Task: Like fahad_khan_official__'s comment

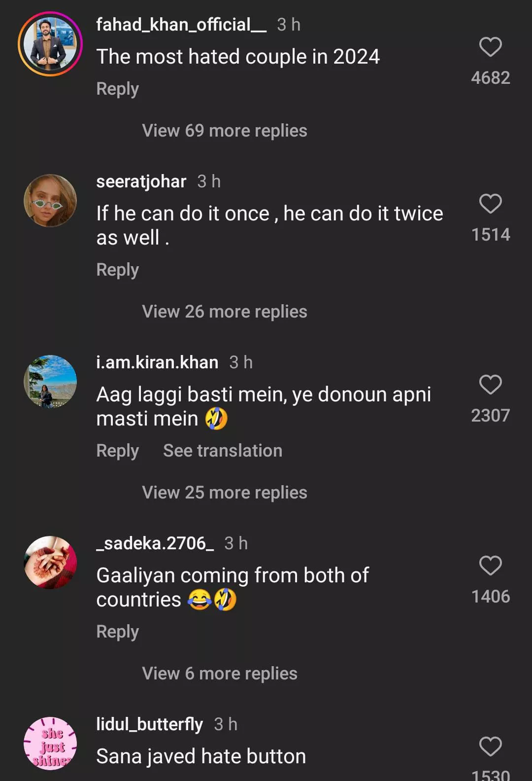Action: [x=490, y=47]
